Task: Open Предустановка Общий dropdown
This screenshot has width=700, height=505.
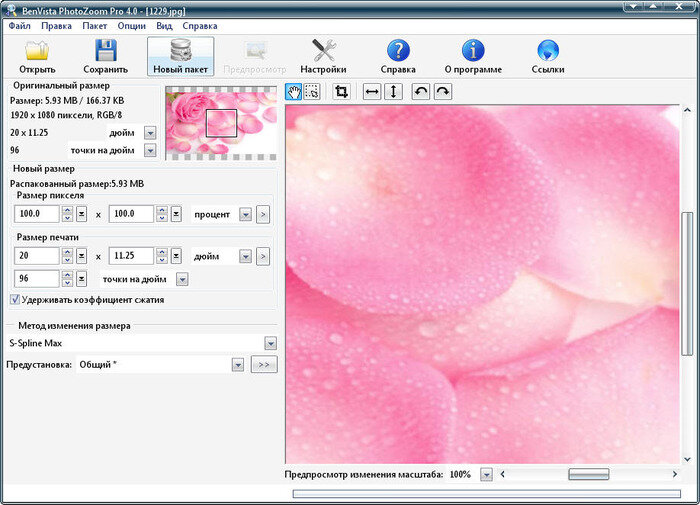Action: pos(237,366)
